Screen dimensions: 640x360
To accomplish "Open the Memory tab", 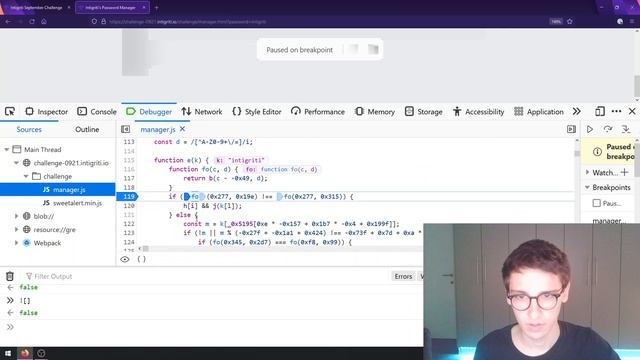I will click(375, 111).
